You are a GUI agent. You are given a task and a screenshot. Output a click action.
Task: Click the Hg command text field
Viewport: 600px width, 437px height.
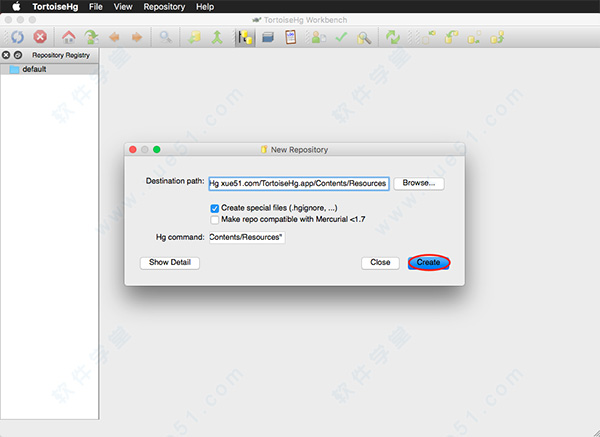pyautogui.click(x=247, y=237)
